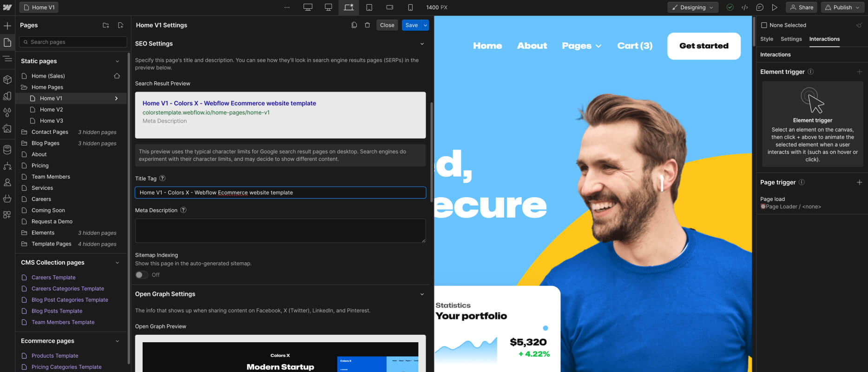Toggle Sitemap Indexing switch
This screenshot has width=868, height=372.
tap(141, 275)
